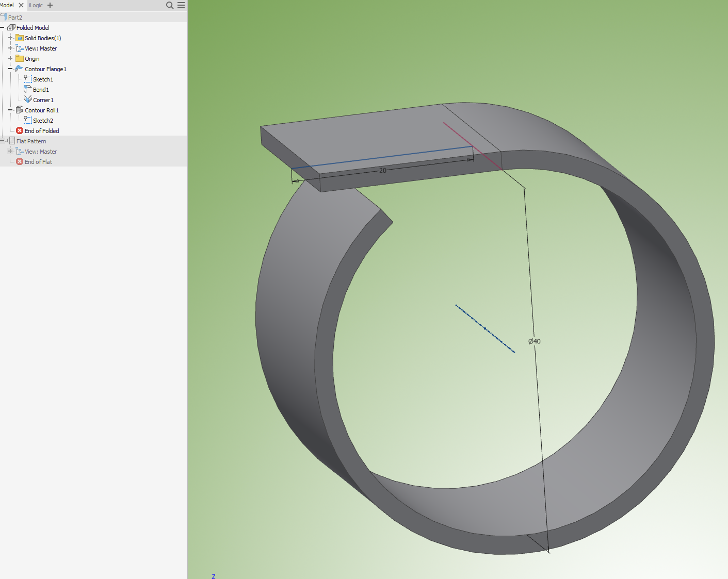Screen dimensions: 728x579
Task: Select the Flat Pattern icon
Action: click(11, 141)
